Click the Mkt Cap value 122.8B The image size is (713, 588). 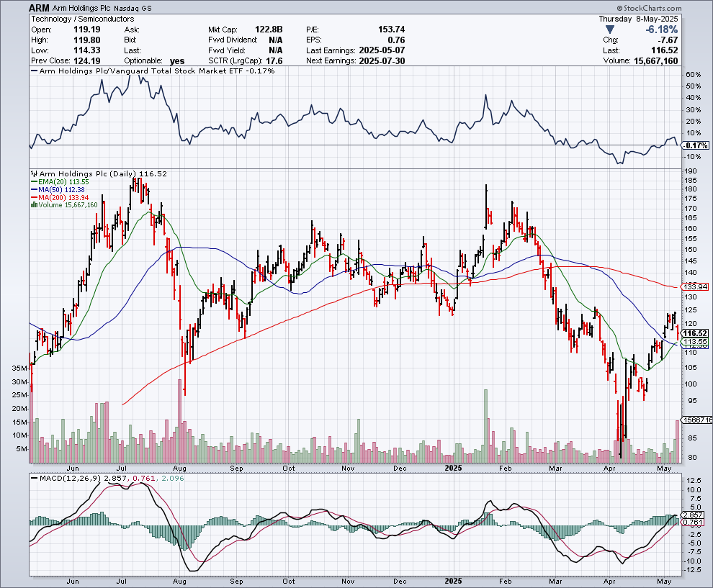pyautogui.click(x=269, y=30)
